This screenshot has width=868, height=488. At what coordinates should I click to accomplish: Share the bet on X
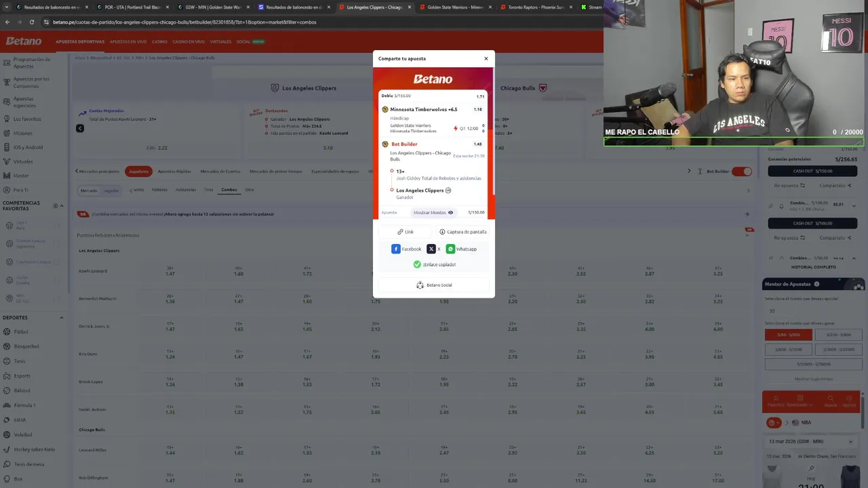(x=433, y=249)
